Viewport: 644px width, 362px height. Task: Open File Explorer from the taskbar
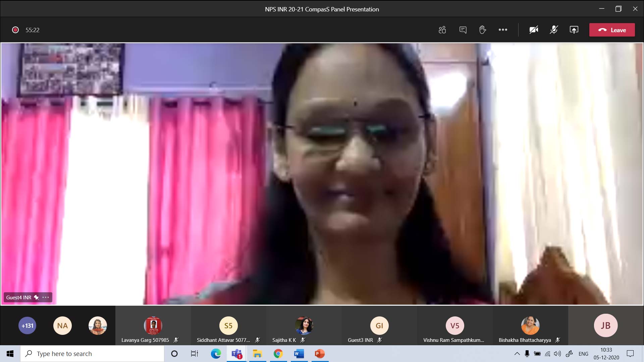point(257,354)
